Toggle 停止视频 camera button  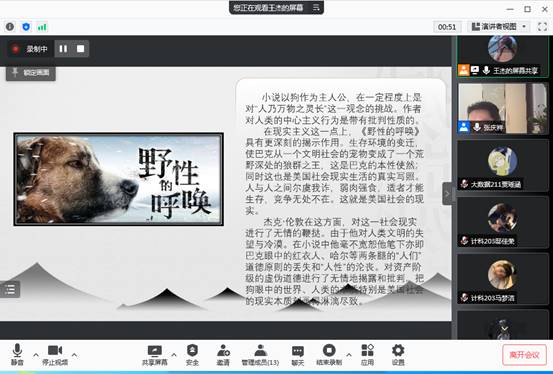coord(55,354)
